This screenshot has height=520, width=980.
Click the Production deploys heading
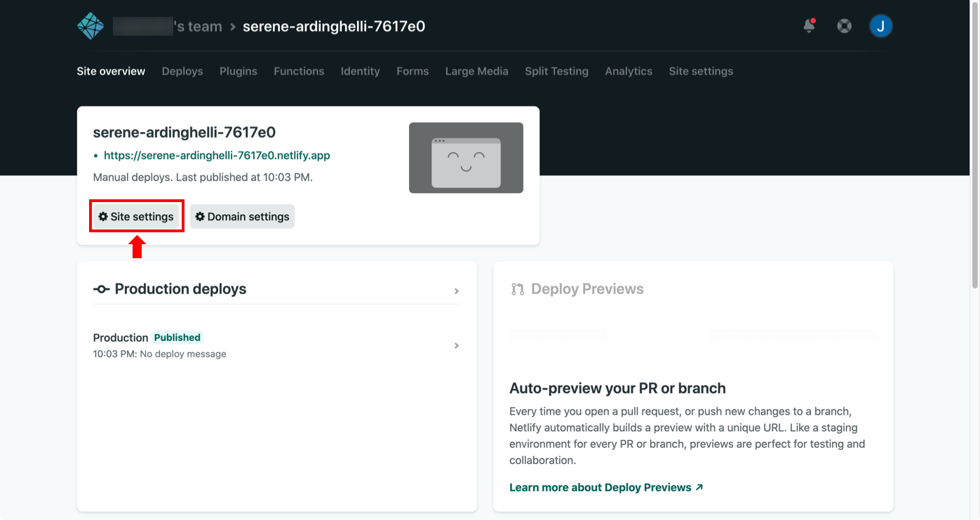click(180, 289)
